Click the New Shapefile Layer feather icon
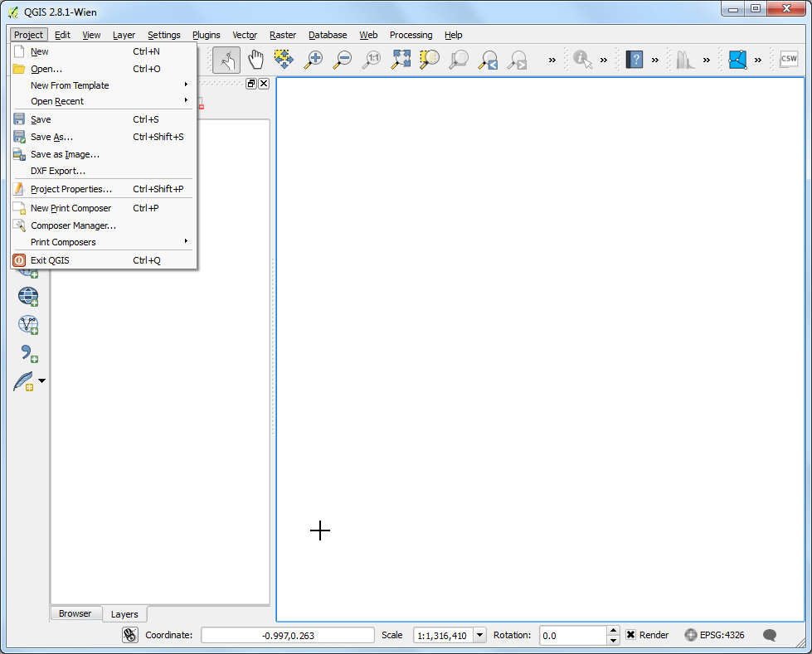This screenshot has height=654, width=812. coord(24,382)
